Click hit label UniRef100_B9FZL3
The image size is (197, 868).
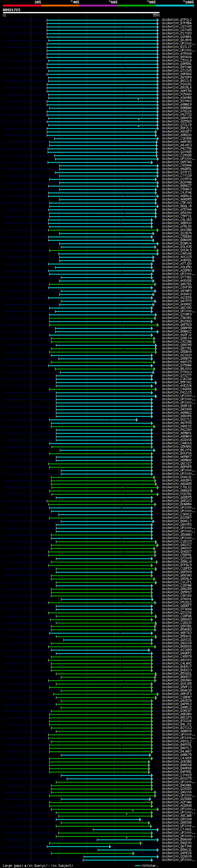177,128
